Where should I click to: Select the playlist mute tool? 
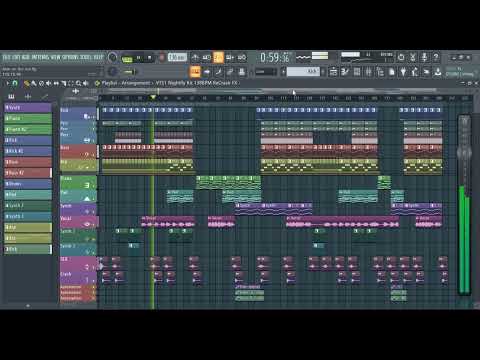[49, 83]
